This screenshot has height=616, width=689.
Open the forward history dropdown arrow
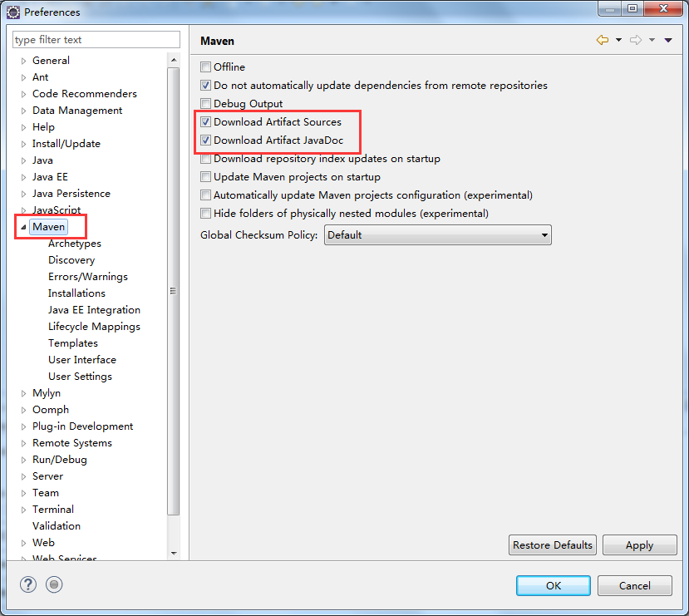point(652,40)
